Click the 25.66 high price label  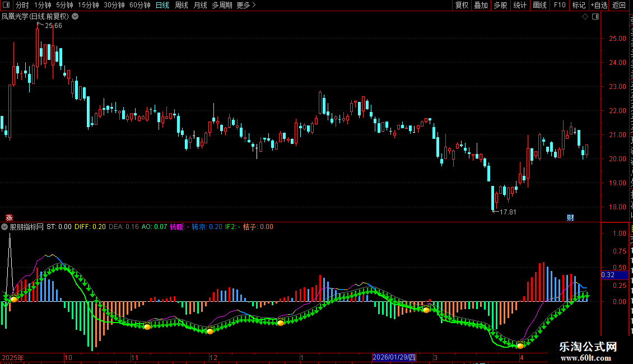pos(53,26)
